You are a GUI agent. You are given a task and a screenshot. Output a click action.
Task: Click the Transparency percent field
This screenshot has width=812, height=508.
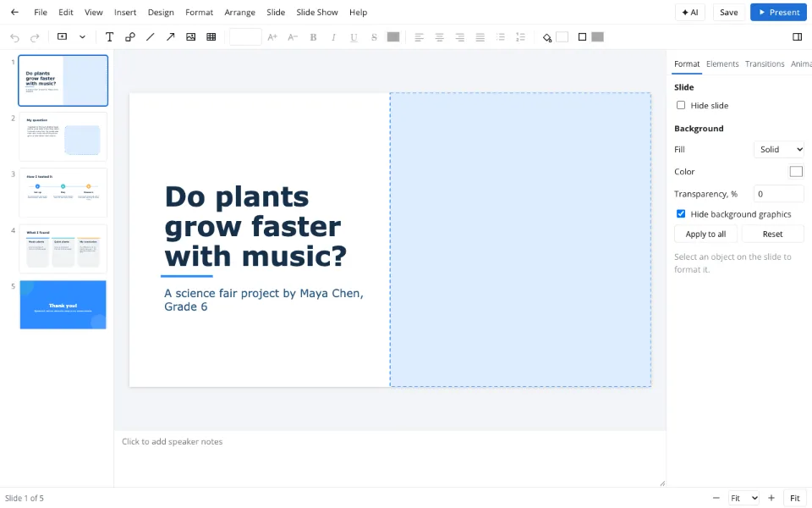coord(778,194)
